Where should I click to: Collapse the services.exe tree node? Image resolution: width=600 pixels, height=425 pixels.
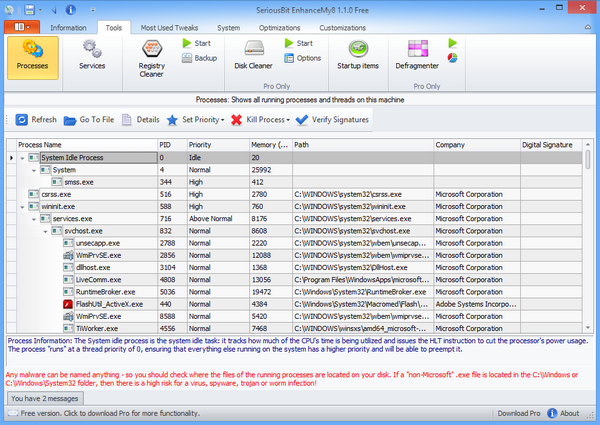point(34,219)
